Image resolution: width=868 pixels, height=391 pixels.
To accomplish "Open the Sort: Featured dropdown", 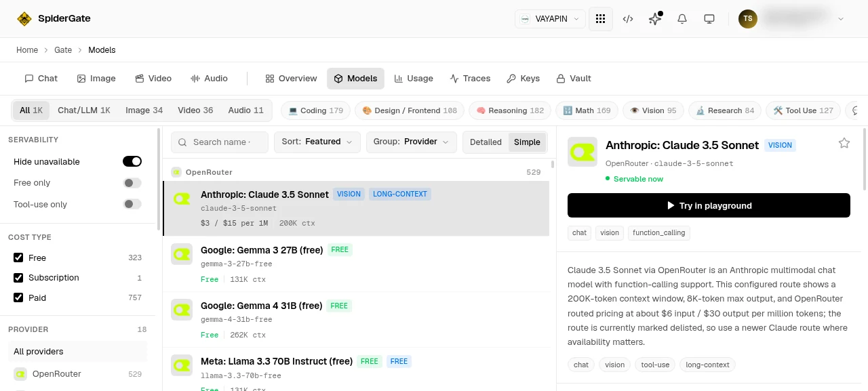I will (317, 142).
